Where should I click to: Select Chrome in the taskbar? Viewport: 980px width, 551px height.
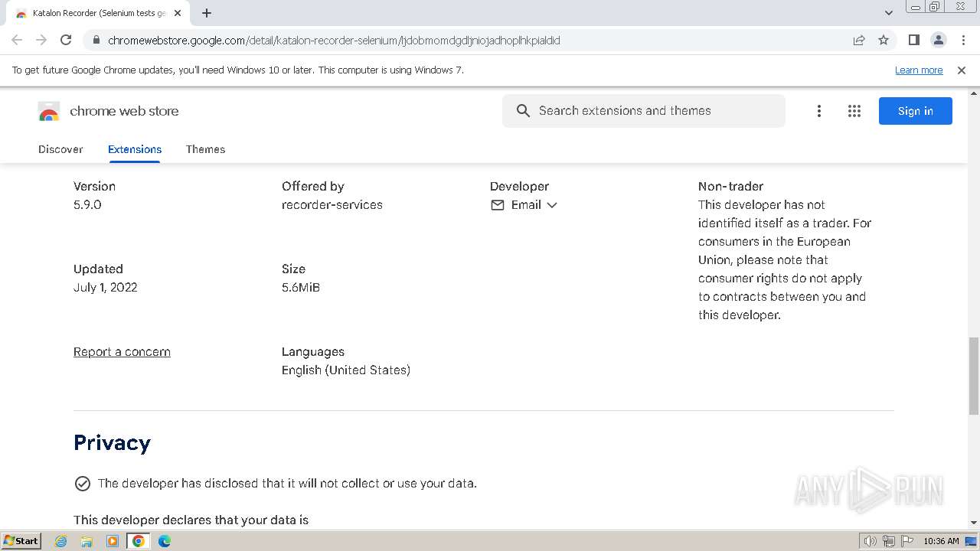[139, 541]
